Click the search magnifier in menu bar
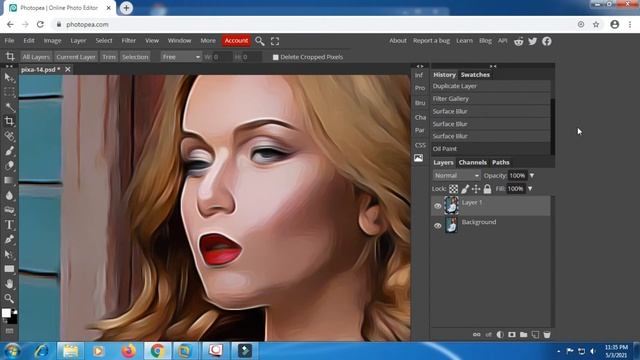This screenshot has width=640, height=360. click(260, 41)
